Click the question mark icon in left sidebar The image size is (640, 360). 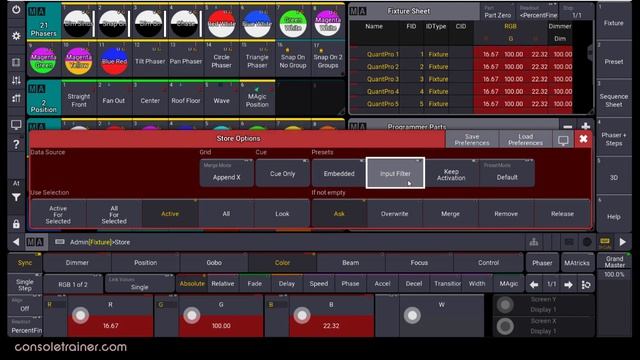(16, 144)
